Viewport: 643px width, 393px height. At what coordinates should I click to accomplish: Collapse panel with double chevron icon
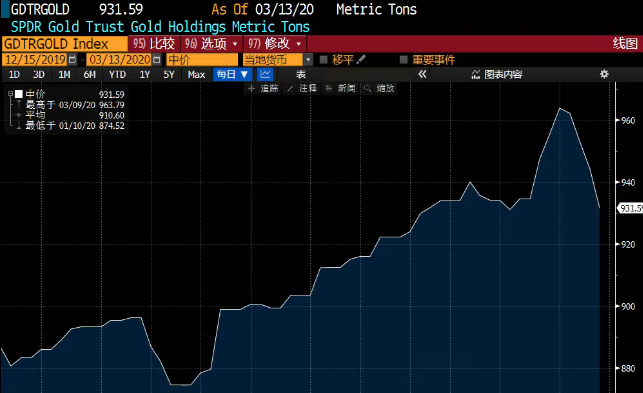(422, 74)
